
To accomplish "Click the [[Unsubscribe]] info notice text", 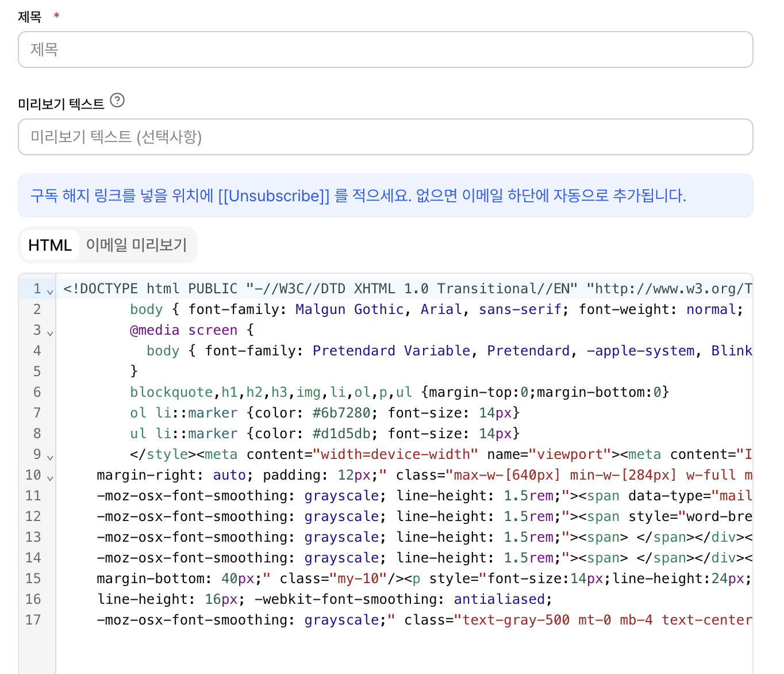I will click(x=358, y=196).
